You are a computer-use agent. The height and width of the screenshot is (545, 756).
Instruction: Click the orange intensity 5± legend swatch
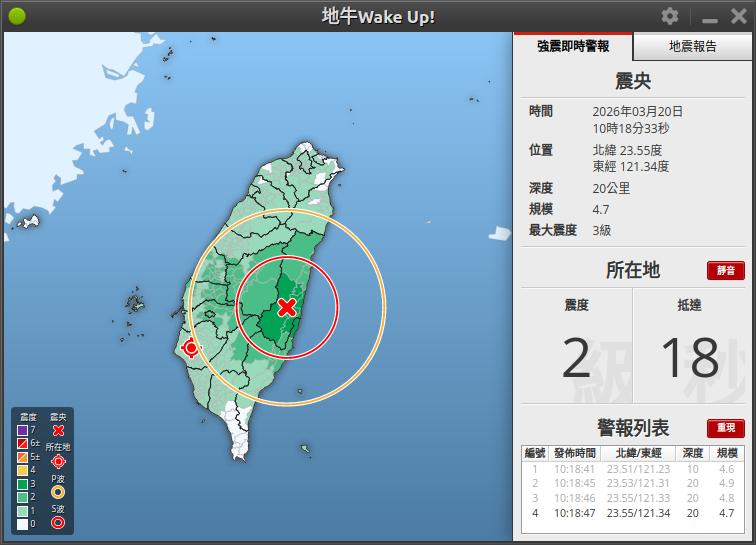click(x=22, y=456)
